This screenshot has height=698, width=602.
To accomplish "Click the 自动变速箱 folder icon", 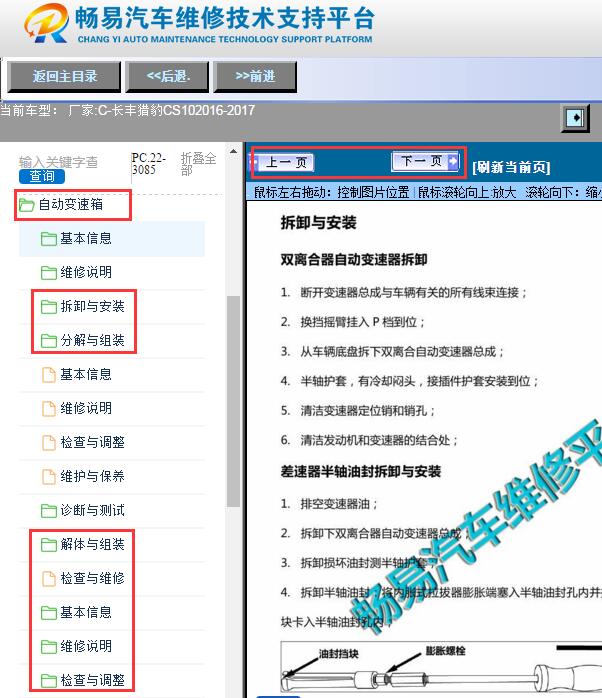I will click(x=27, y=205).
